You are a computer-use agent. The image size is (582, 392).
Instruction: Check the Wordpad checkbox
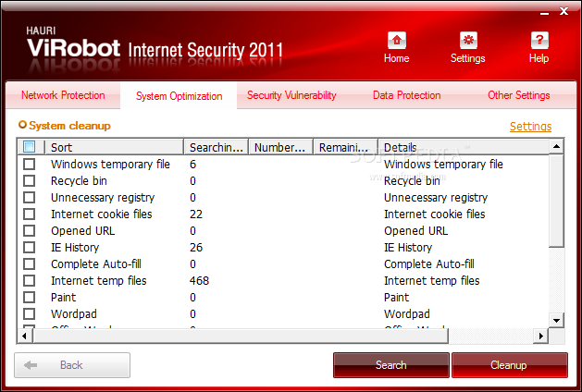(x=29, y=314)
